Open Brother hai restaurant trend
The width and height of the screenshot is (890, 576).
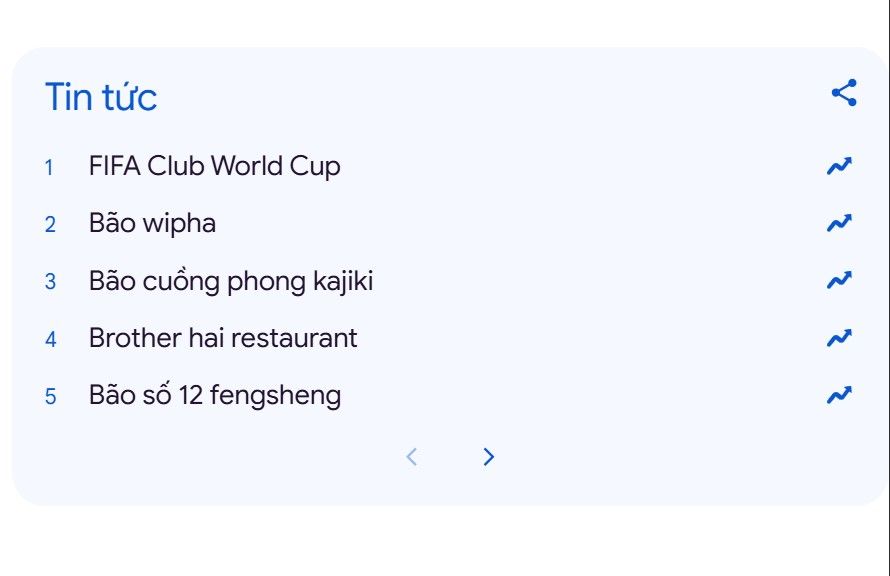click(222, 338)
